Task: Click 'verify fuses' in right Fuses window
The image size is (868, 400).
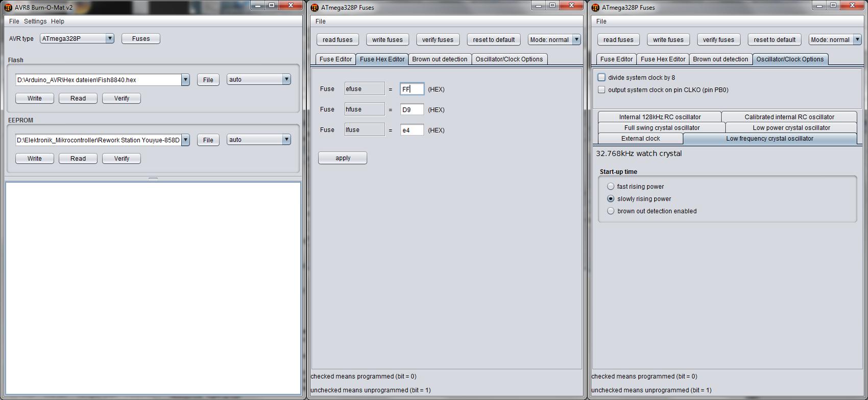Action: (718, 39)
